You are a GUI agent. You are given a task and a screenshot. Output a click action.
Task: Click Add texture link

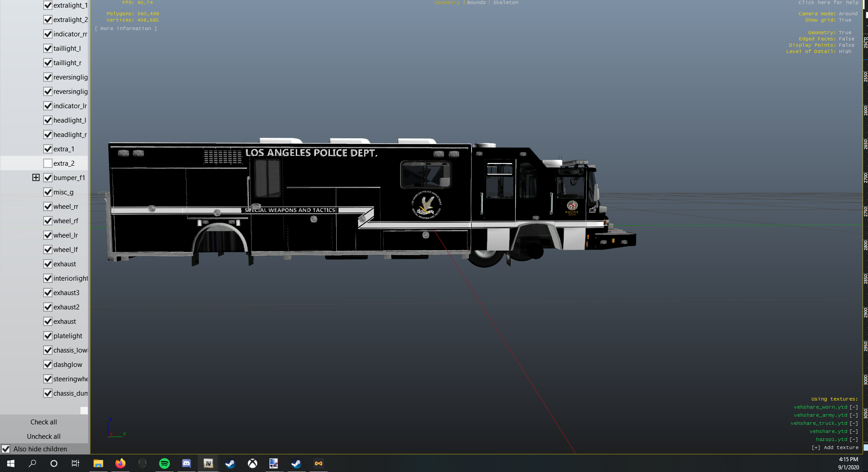(x=835, y=447)
